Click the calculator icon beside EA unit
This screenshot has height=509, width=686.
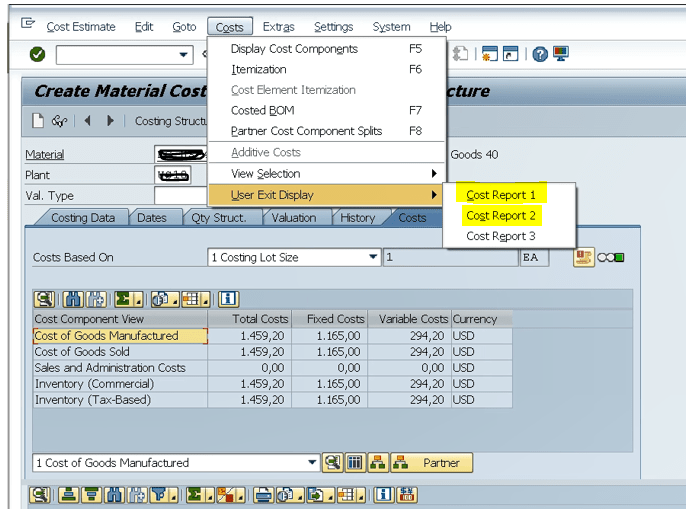click(x=584, y=257)
